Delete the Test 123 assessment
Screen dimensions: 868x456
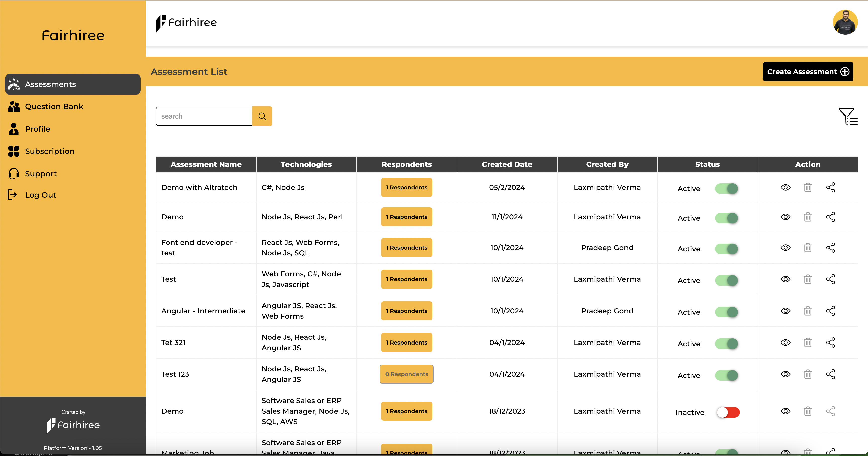(808, 374)
